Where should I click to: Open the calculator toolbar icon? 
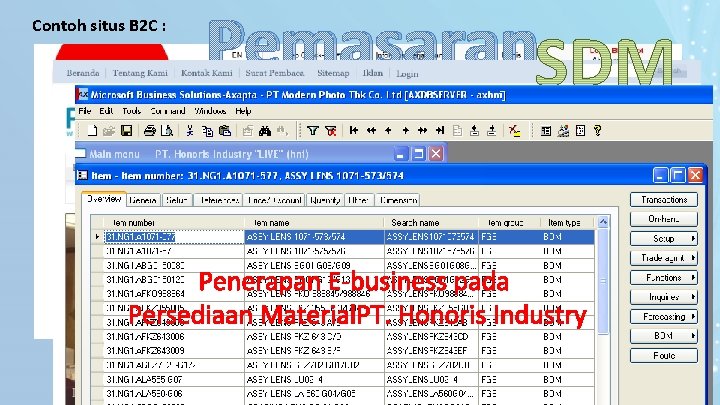point(580,131)
